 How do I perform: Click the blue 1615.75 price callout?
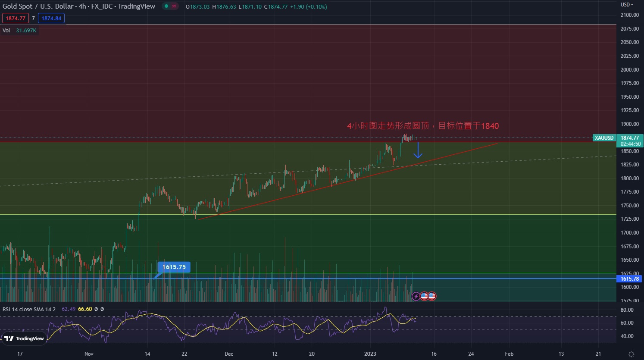pos(174,267)
